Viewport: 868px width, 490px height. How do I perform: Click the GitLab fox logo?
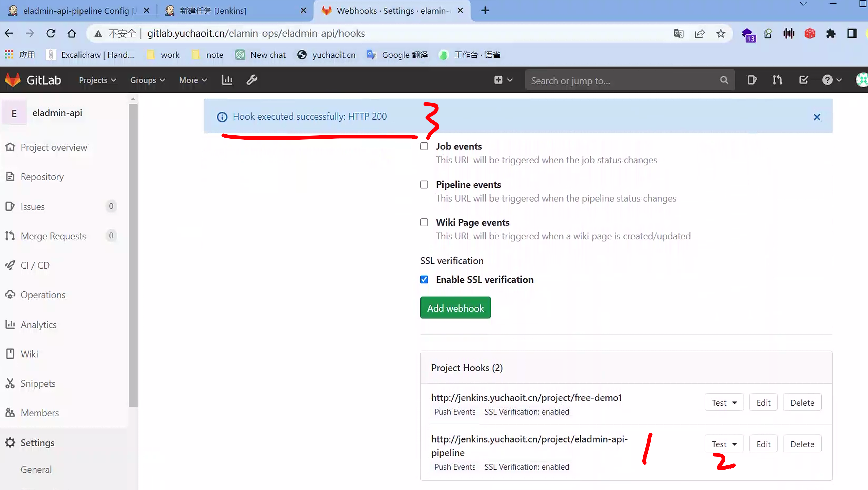tap(13, 80)
